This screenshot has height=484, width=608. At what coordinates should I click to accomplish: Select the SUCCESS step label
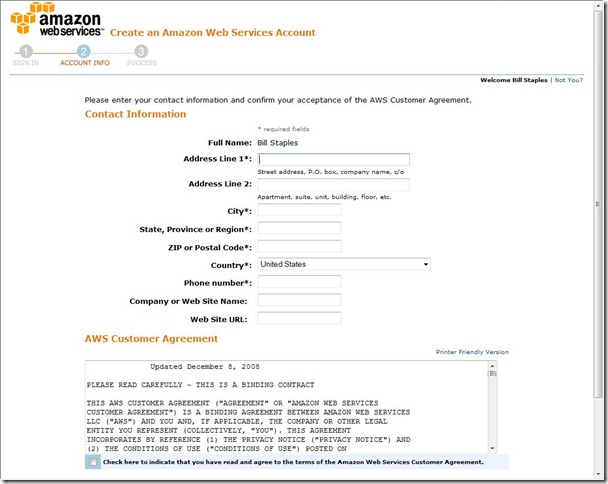pyautogui.click(x=142, y=63)
